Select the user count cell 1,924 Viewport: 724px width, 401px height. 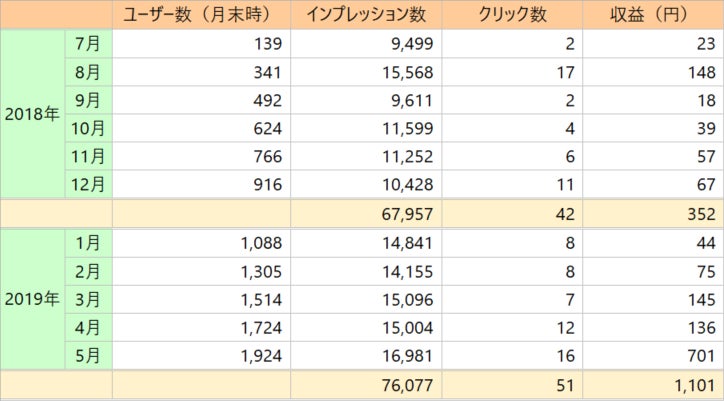(263, 355)
